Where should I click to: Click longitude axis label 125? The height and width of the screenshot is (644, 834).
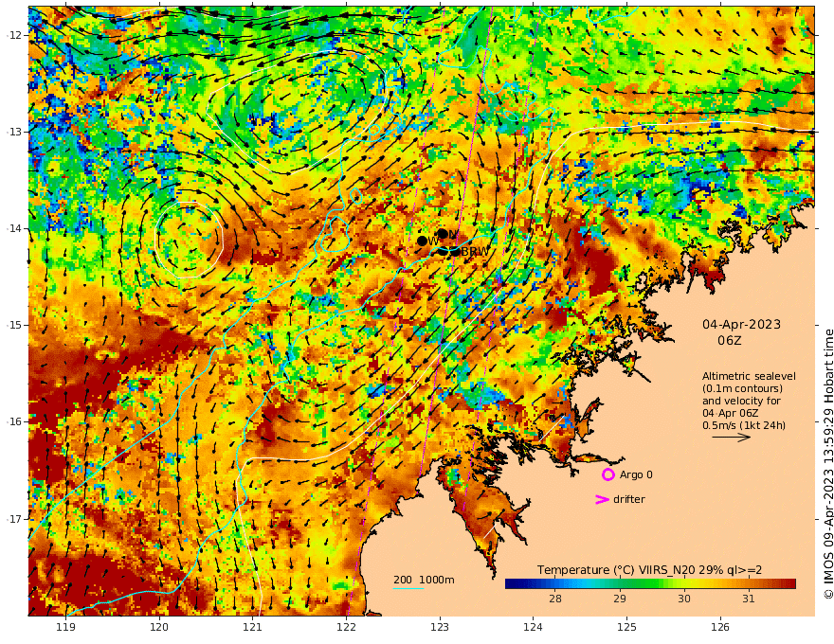pos(626,628)
